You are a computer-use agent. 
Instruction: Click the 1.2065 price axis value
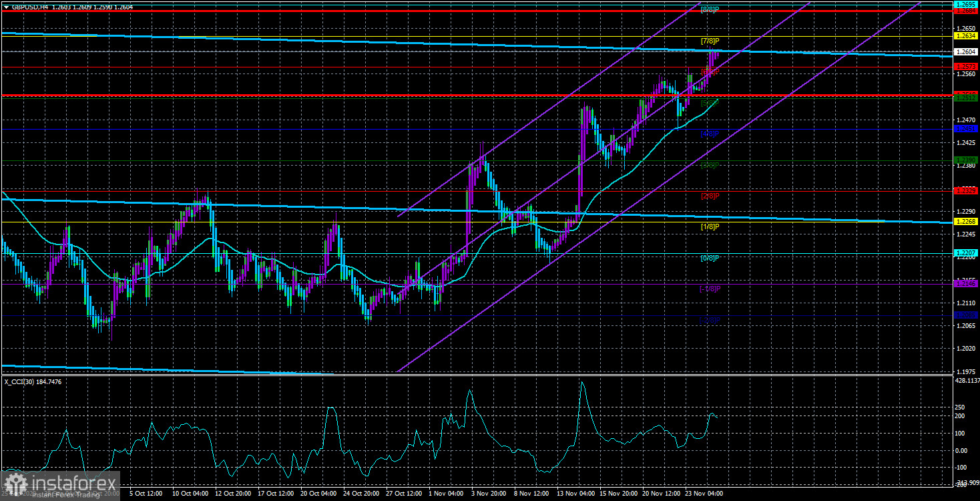(965, 325)
